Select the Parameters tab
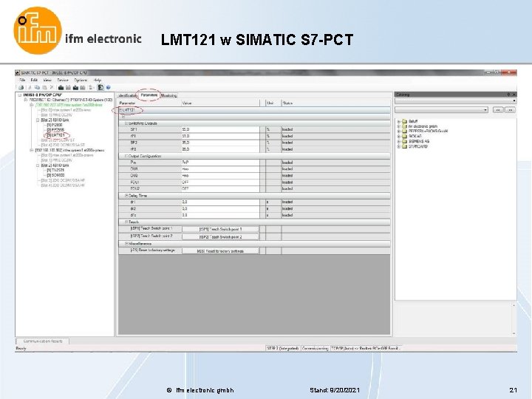This screenshot has width=532, height=399. pos(149,95)
